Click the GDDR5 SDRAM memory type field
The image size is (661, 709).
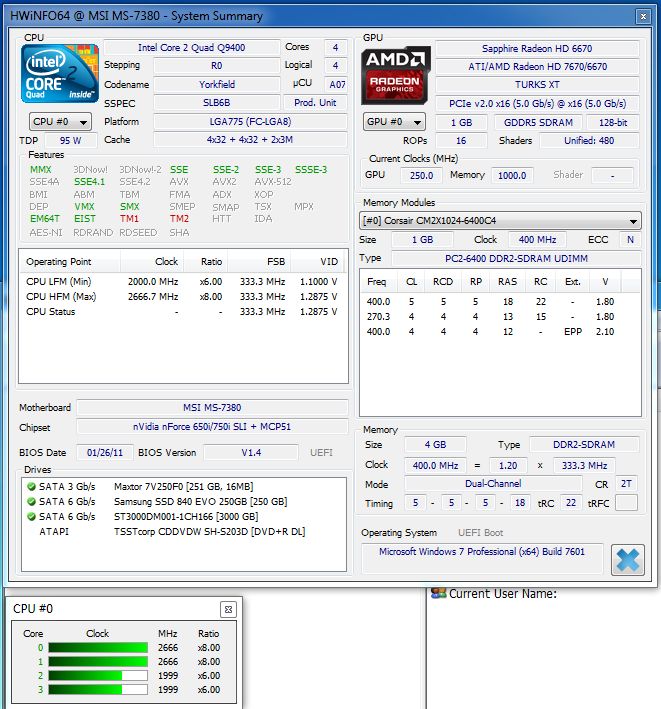tap(538, 123)
